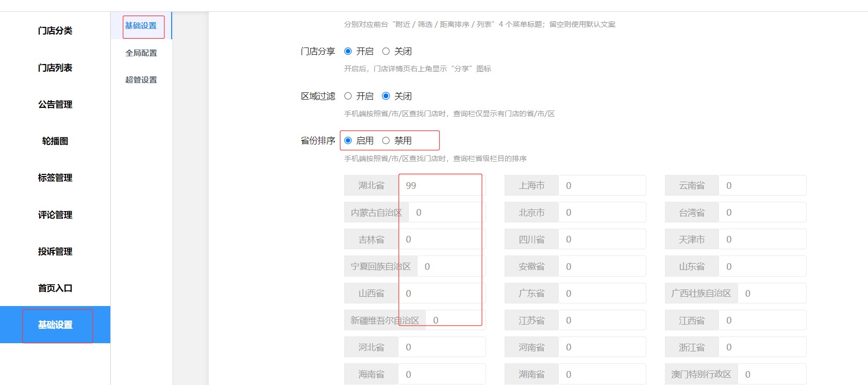The width and height of the screenshot is (868, 385).
Task: Enable the 门店分享 开启 radio option
Action: point(348,51)
